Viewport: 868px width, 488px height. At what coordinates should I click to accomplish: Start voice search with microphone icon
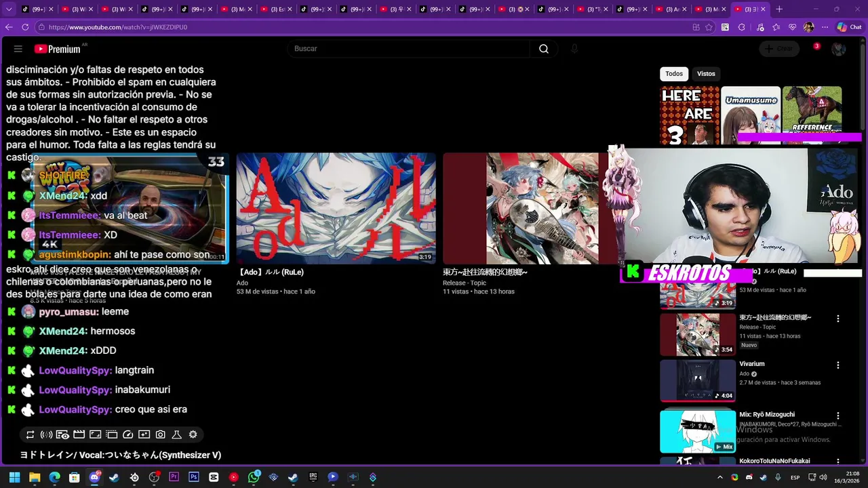coord(574,49)
